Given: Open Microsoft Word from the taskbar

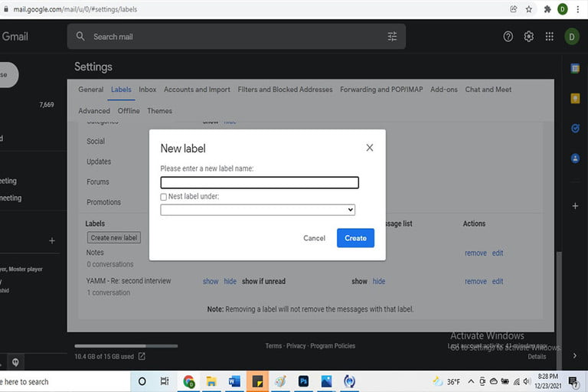Looking at the screenshot, I should point(234,381).
